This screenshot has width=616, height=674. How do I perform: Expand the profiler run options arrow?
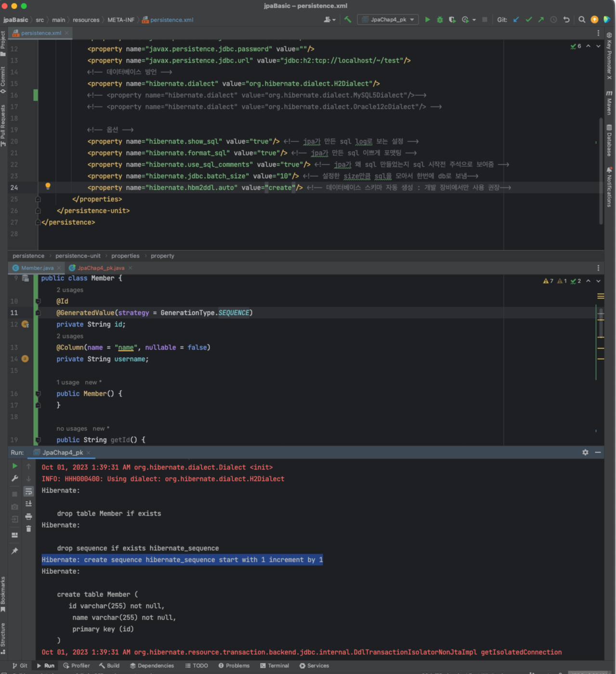(474, 20)
